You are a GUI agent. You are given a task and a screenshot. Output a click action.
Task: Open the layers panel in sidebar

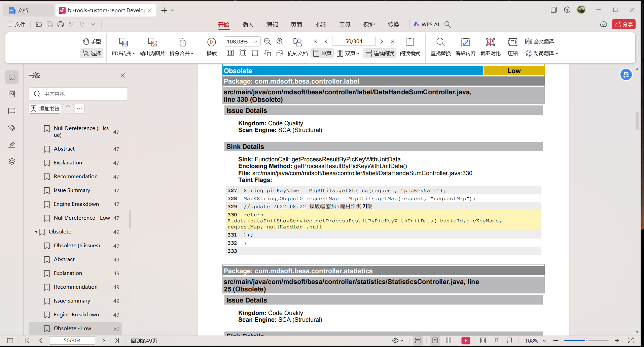(x=12, y=161)
